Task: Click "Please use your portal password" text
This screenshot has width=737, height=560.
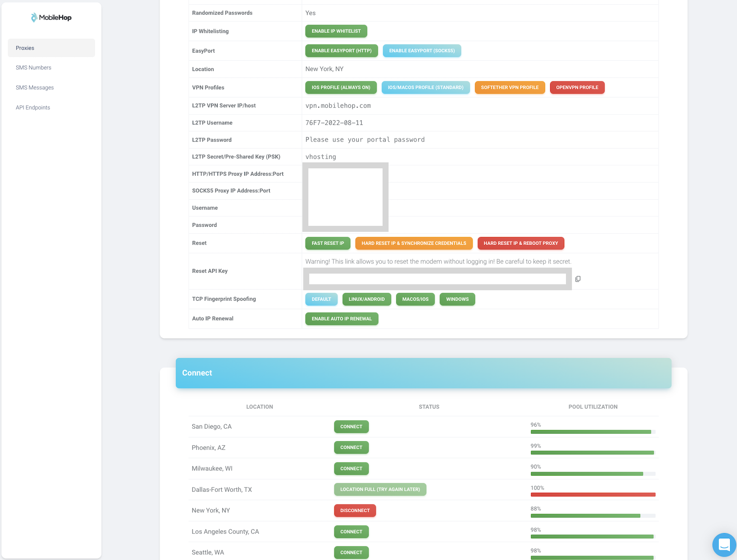Action: click(365, 140)
